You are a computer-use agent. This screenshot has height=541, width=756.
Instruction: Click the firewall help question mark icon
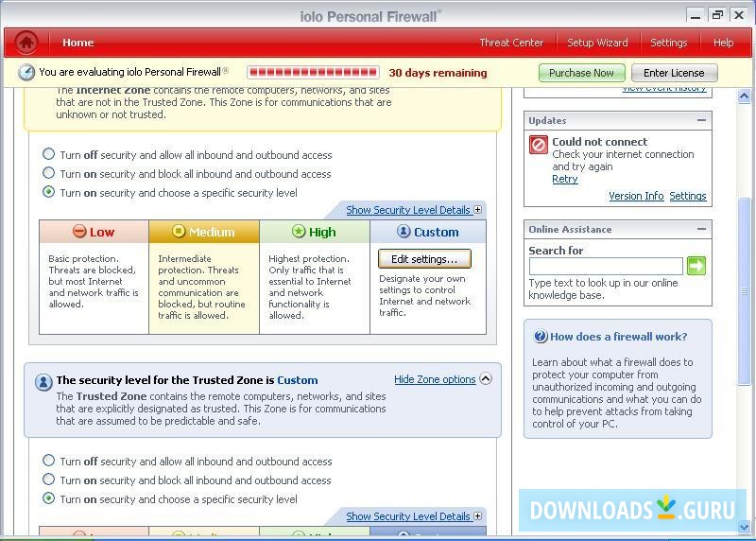coord(541,337)
